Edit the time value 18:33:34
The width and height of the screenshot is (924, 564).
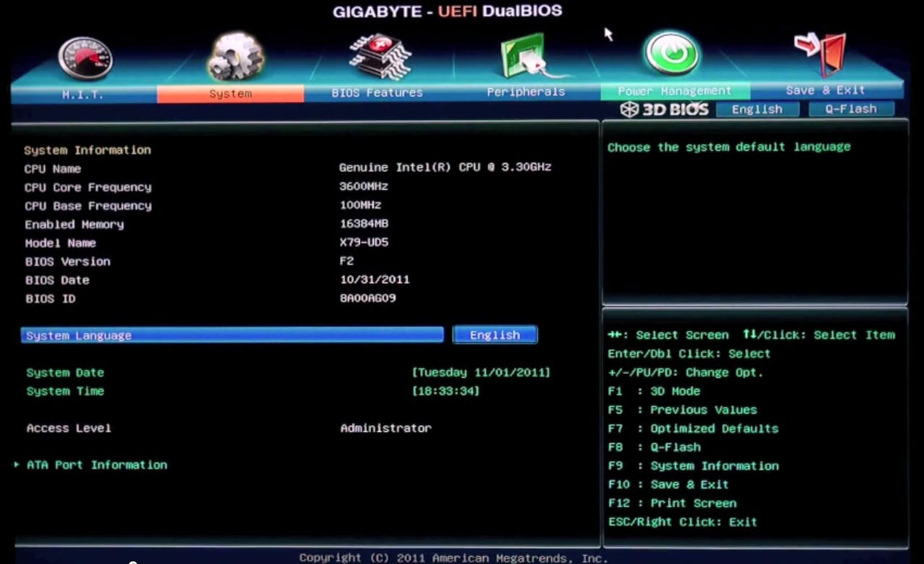click(445, 391)
